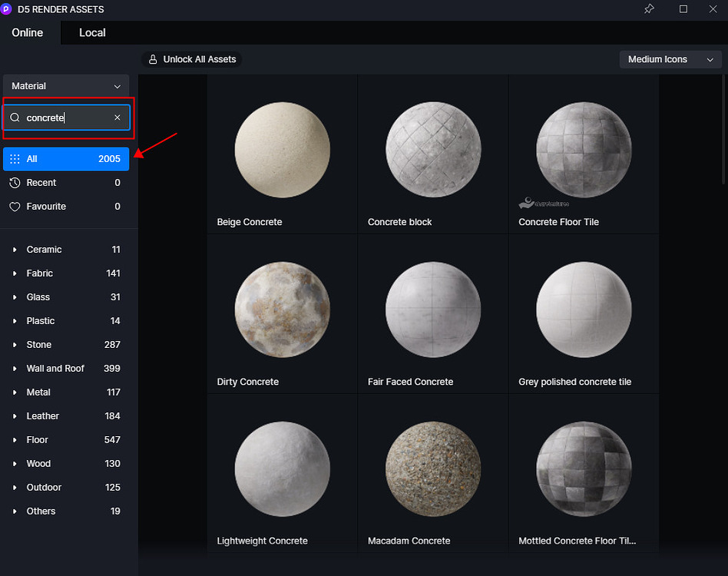Select the Wall and Roof label
Image resolution: width=728 pixels, height=576 pixels.
(x=55, y=369)
